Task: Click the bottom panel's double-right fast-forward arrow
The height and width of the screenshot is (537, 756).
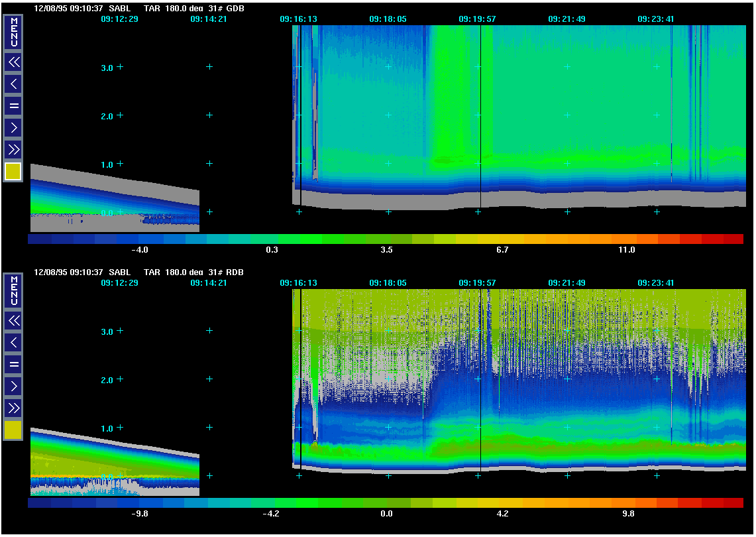Action: point(13,407)
